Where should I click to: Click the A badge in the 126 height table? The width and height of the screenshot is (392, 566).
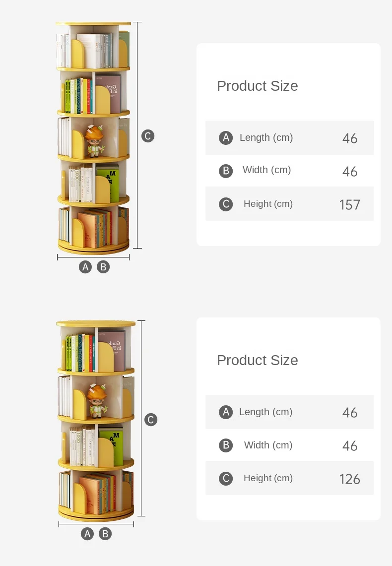click(x=226, y=412)
